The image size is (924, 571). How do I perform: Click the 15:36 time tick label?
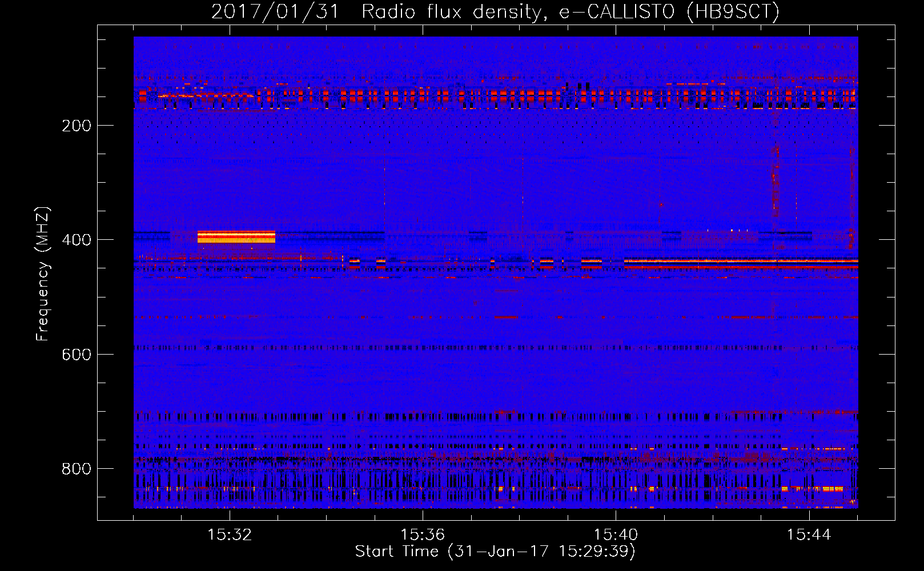[423, 534]
